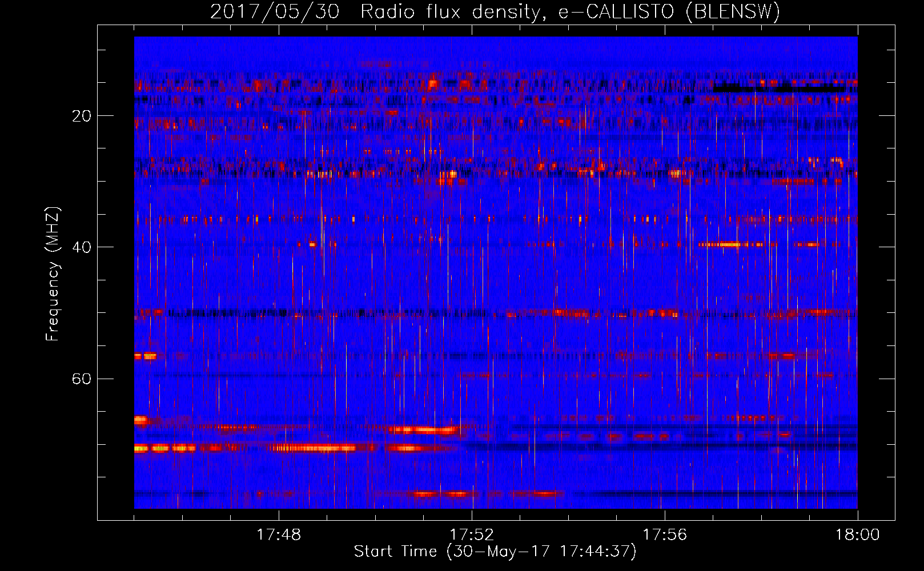Click the '17:48' time axis label

pyautogui.click(x=279, y=535)
